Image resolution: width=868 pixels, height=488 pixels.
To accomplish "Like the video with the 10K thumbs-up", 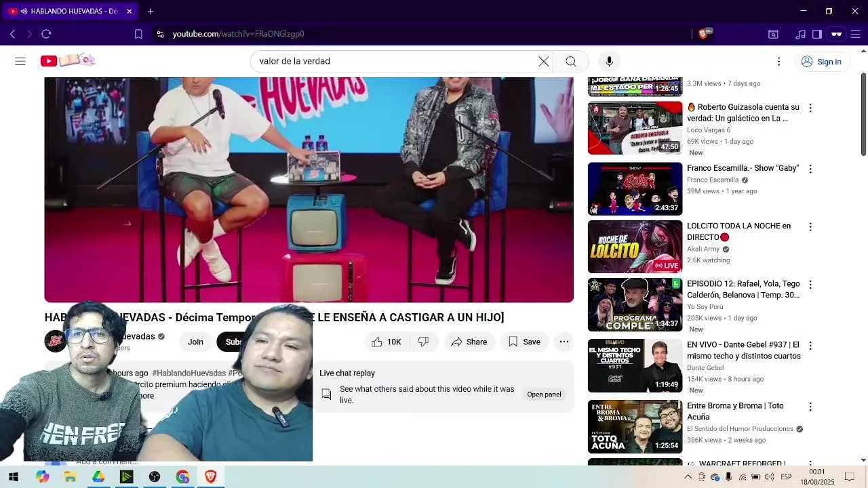I will [387, 342].
